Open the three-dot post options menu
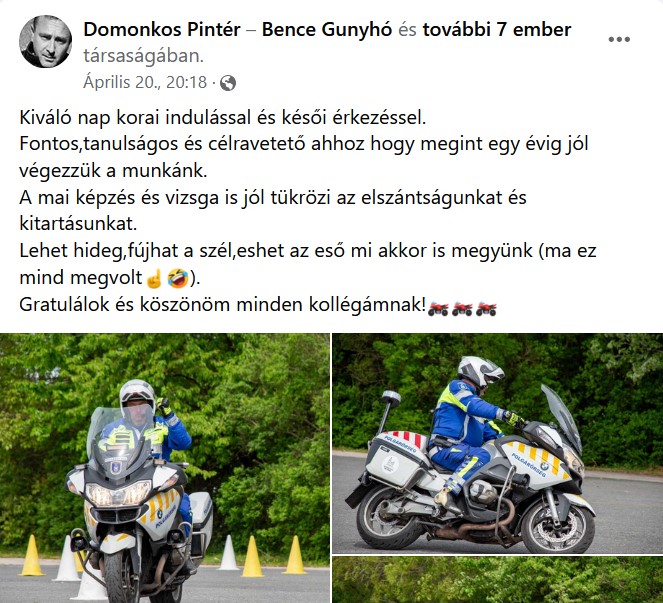Image resolution: width=663 pixels, height=603 pixels. coord(619,39)
